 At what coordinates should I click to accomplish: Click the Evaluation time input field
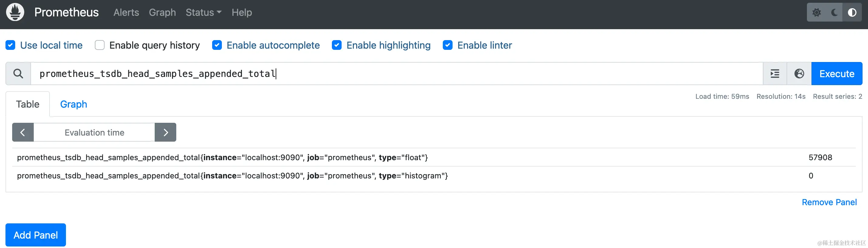(94, 133)
